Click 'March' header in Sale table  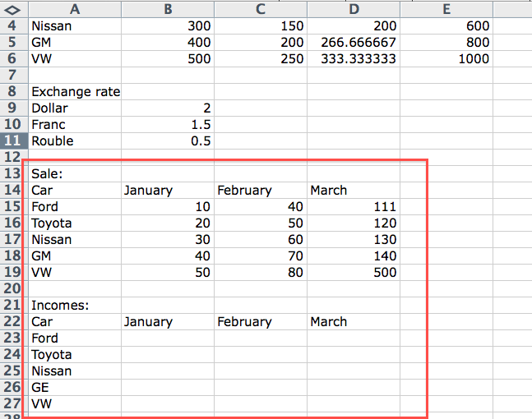click(354, 190)
